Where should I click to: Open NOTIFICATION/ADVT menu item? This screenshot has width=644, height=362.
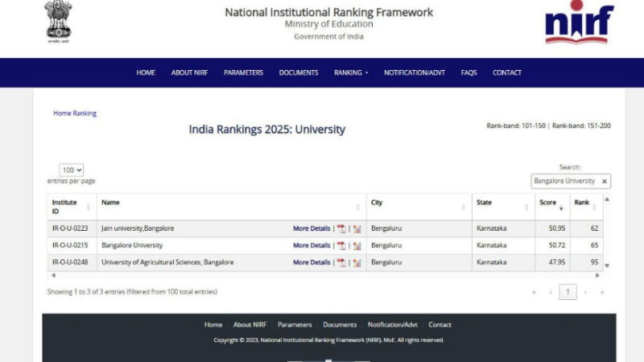pyautogui.click(x=415, y=72)
